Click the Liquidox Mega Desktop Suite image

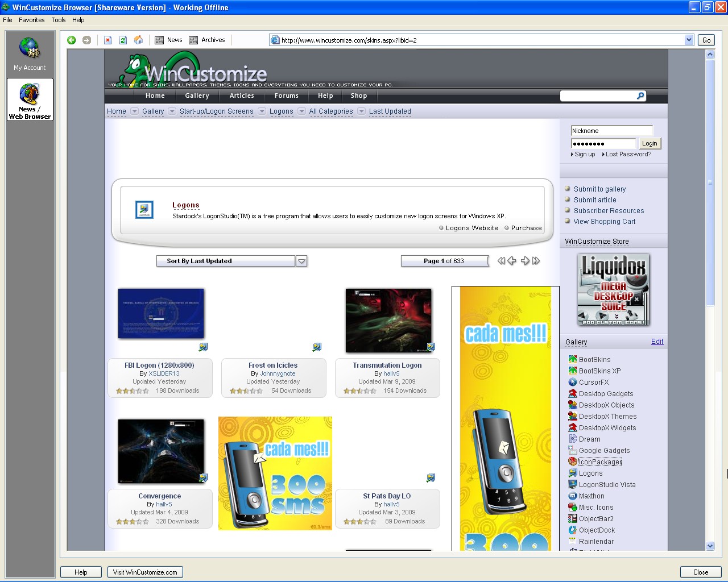[614, 290]
